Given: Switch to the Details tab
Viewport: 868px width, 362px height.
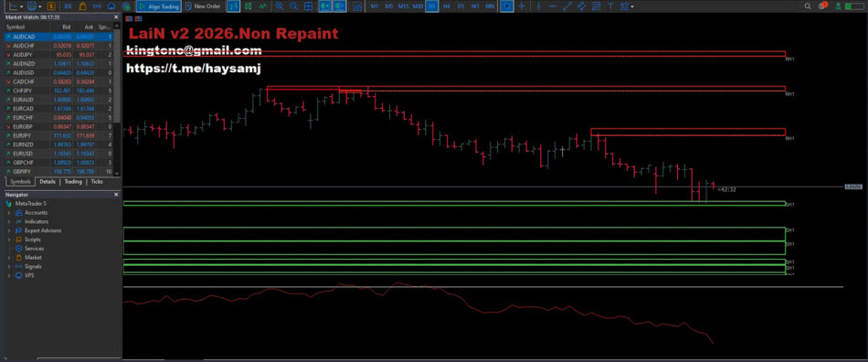Looking at the screenshot, I should [48, 182].
